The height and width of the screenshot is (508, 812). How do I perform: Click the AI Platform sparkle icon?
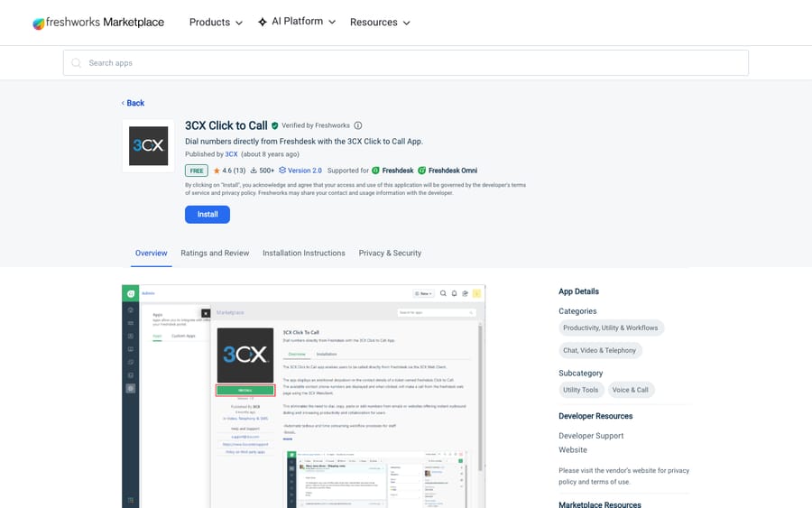(263, 22)
